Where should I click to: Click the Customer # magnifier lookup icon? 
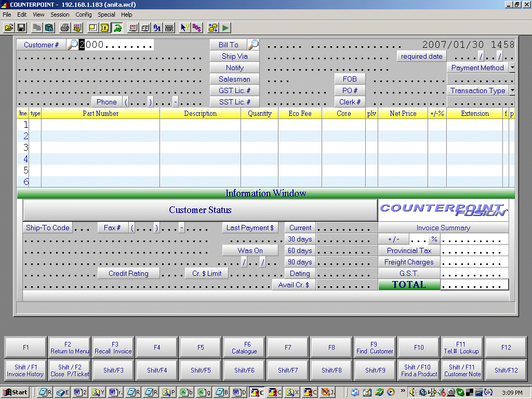(72, 45)
